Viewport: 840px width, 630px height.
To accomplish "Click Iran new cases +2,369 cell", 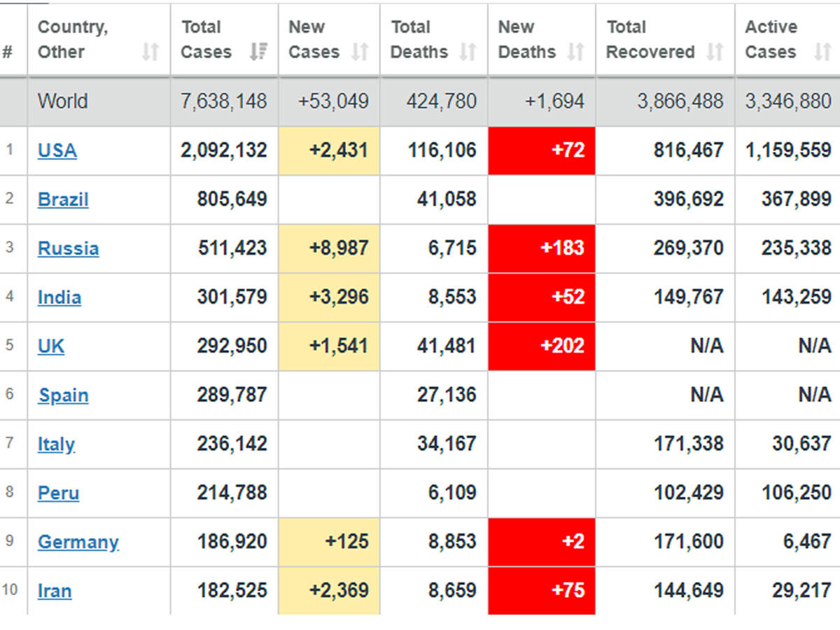I will [x=330, y=591].
